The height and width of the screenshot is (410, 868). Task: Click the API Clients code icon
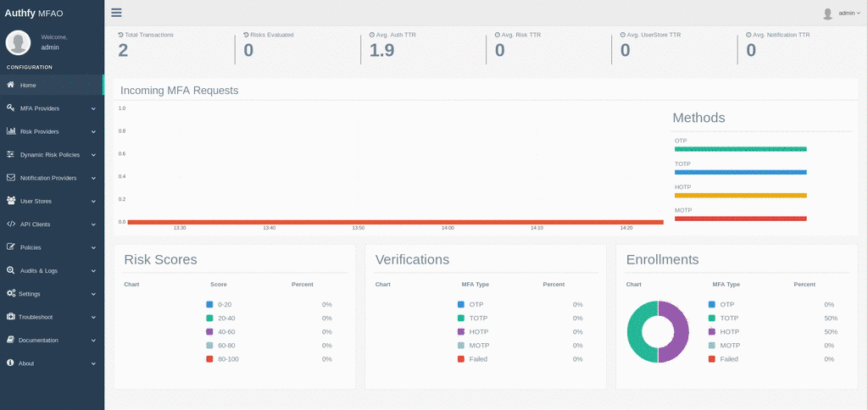[10, 224]
